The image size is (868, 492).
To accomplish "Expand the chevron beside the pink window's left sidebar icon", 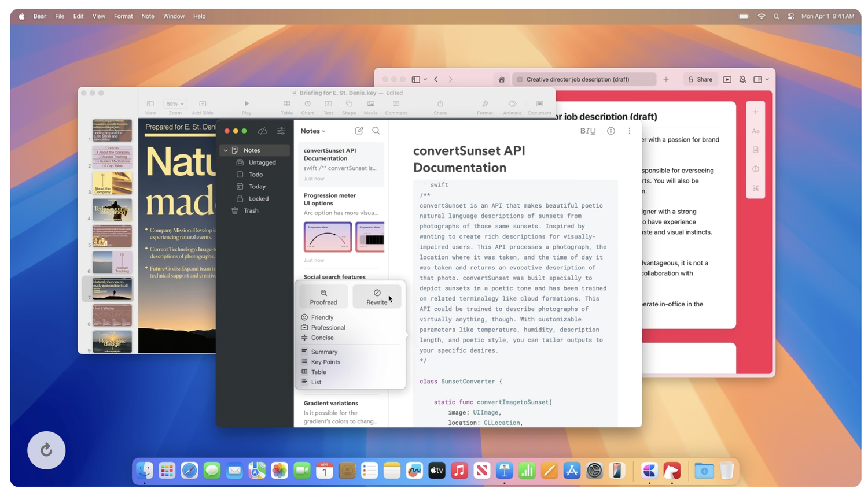I will 425,79.
